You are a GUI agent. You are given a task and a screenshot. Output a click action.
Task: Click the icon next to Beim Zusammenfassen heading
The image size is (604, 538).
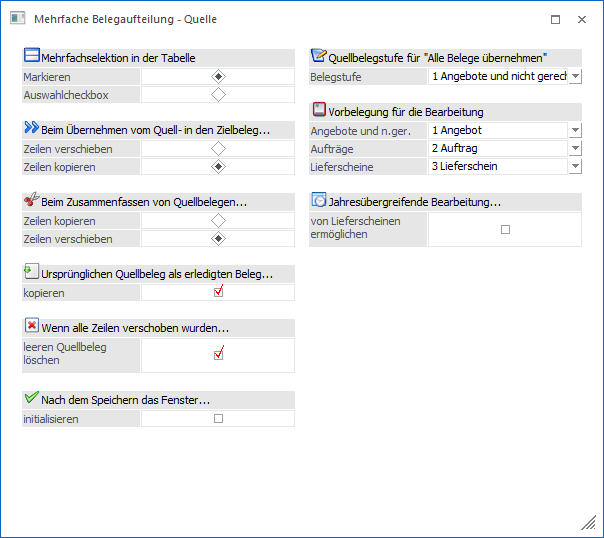31,201
